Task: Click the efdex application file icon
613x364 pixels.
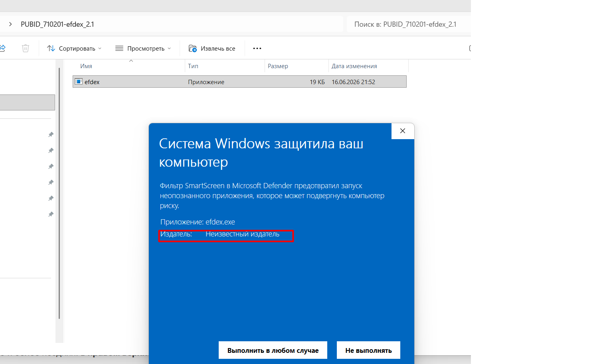Action: coord(79,82)
